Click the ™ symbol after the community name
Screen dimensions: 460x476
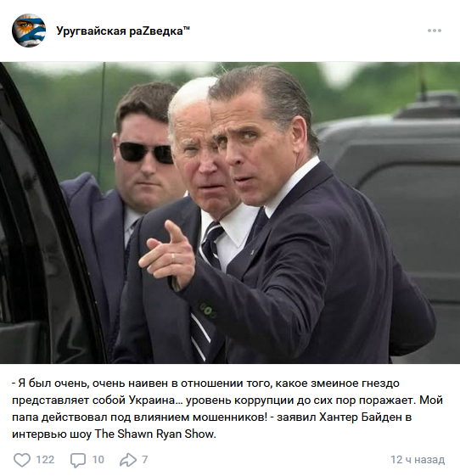tap(186, 28)
